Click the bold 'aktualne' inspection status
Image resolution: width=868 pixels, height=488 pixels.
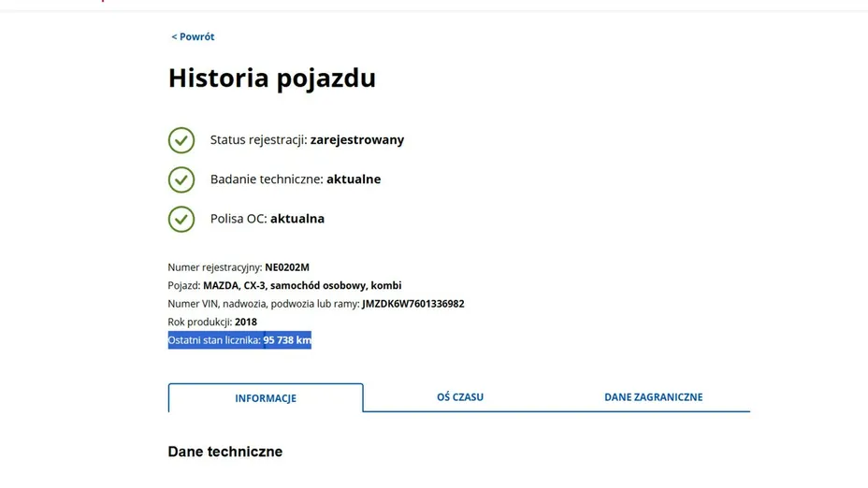tap(354, 179)
